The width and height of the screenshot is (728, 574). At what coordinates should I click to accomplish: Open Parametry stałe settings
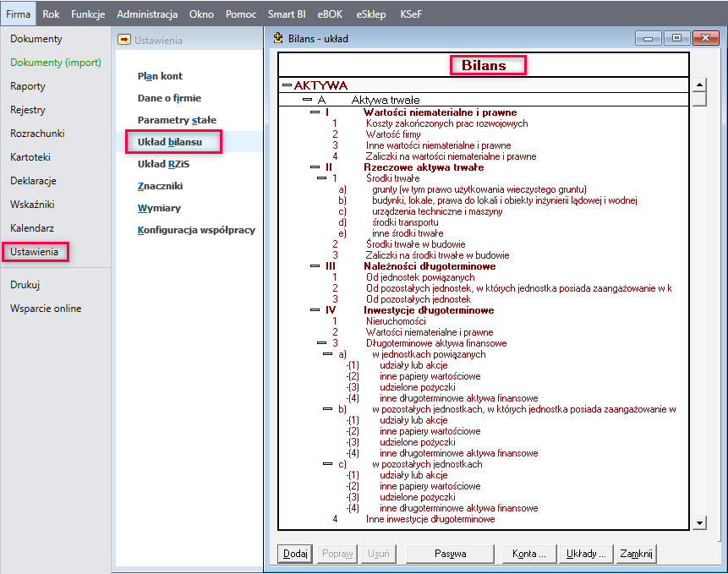point(177,120)
